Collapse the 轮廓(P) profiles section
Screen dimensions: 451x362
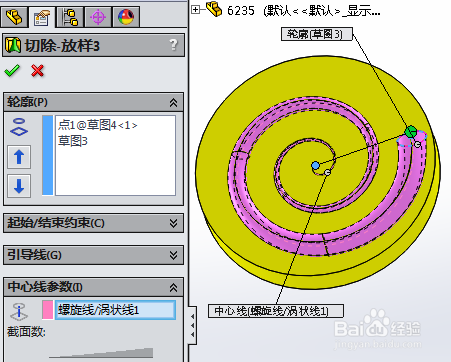coord(173,102)
